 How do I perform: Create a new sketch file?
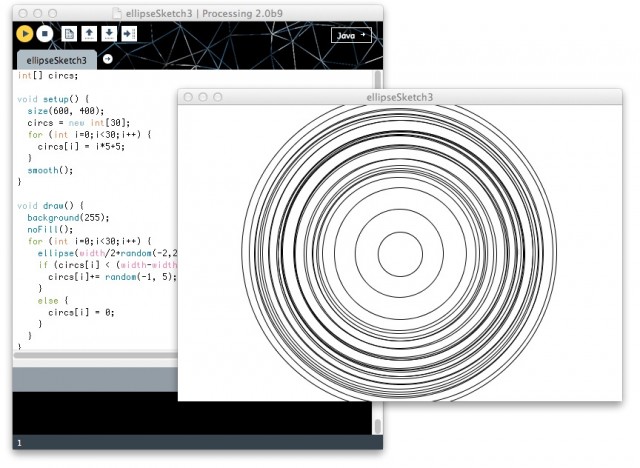click(70, 34)
